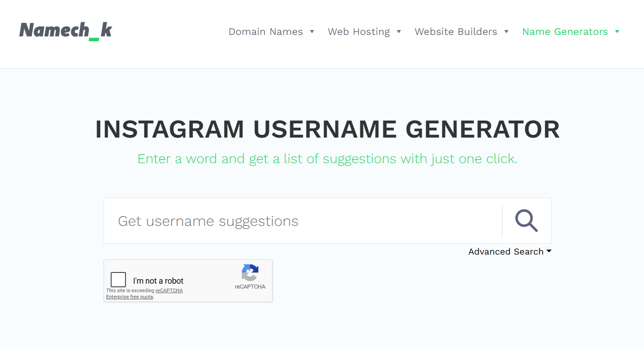
Task: Open the Web Hosting menu
Action: (x=364, y=32)
